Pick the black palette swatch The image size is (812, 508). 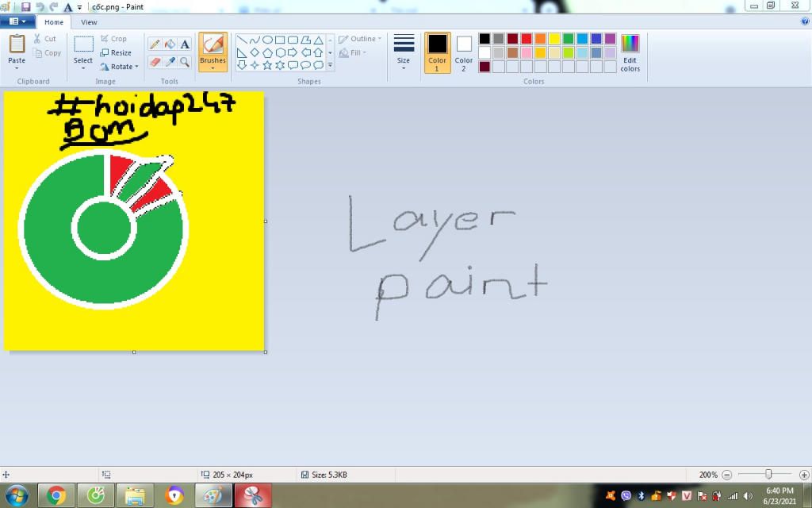(485, 39)
